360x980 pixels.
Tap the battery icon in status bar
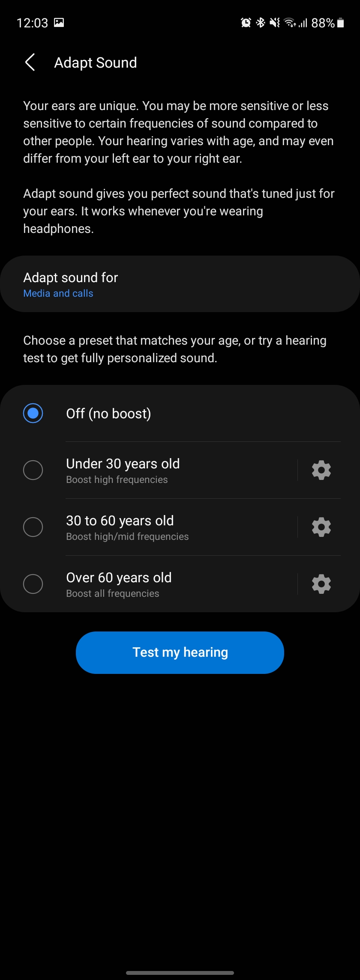[x=341, y=23]
